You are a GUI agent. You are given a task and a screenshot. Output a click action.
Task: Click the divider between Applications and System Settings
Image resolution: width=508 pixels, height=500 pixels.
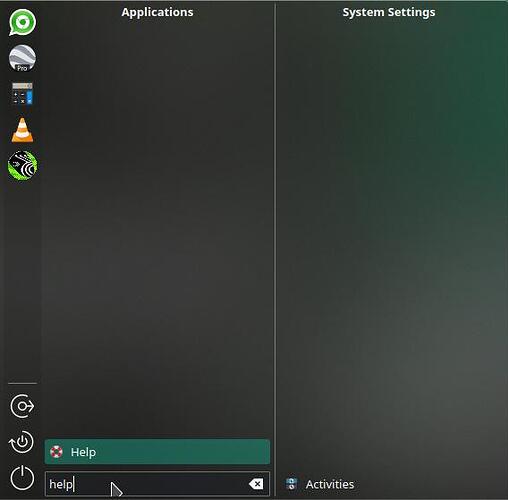pyautogui.click(x=275, y=250)
